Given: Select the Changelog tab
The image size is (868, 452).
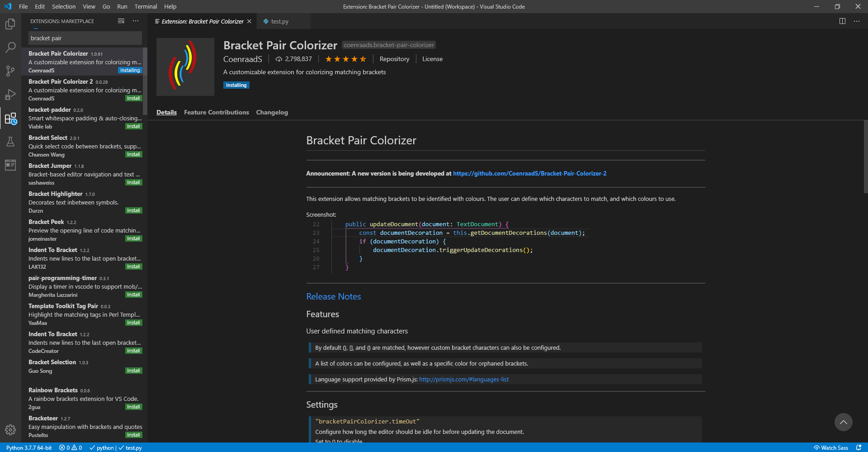Looking at the screenshot, I should pos(272,112).
